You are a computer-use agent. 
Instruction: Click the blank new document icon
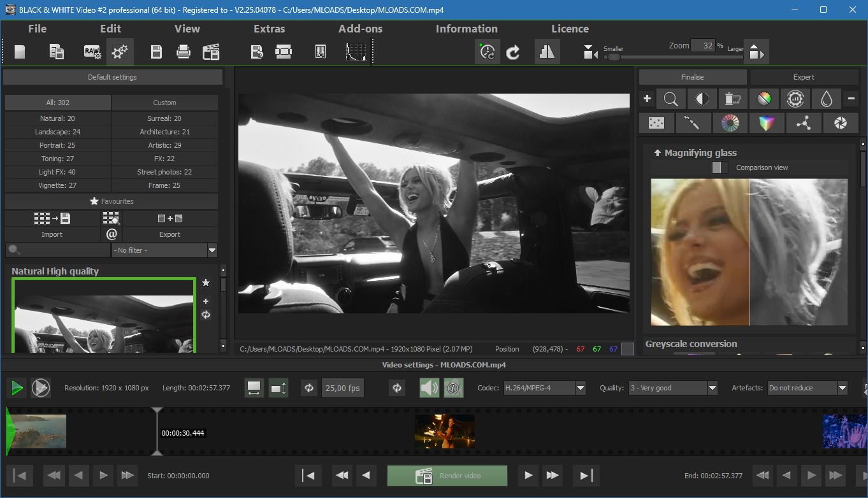(20, 52)
